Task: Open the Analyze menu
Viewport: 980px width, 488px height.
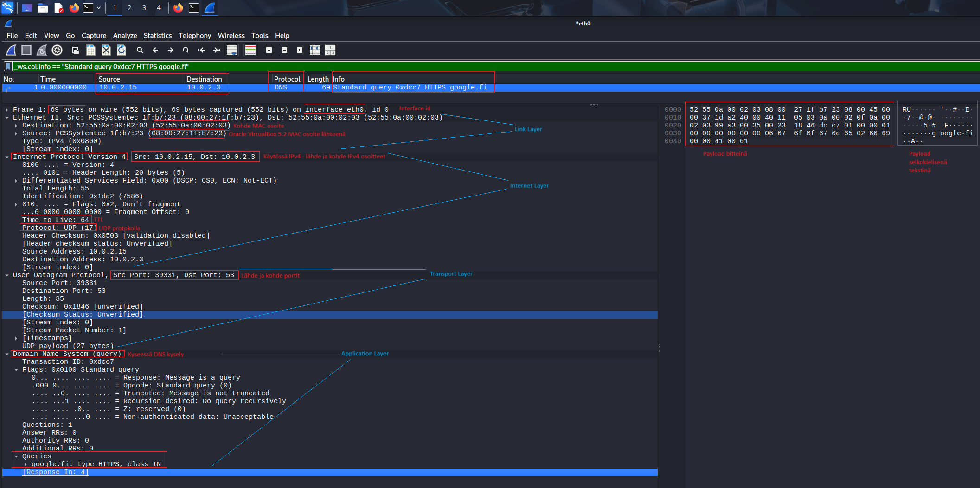Action: 125,36
